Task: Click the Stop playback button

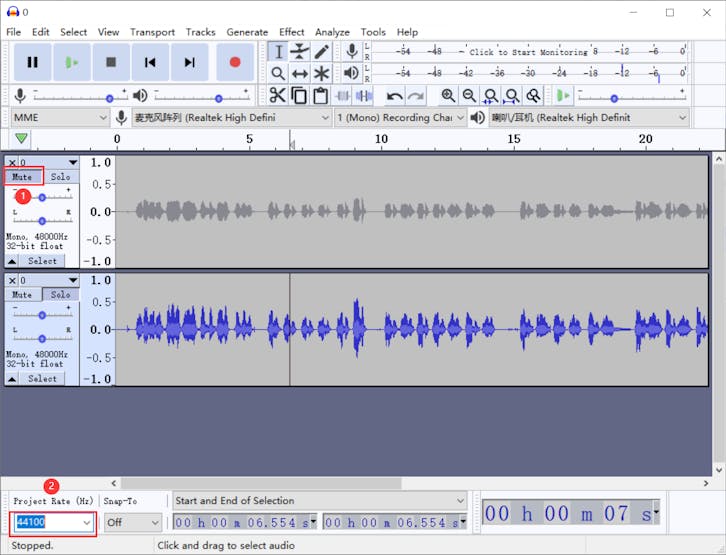Action: [x=111, y=62]
